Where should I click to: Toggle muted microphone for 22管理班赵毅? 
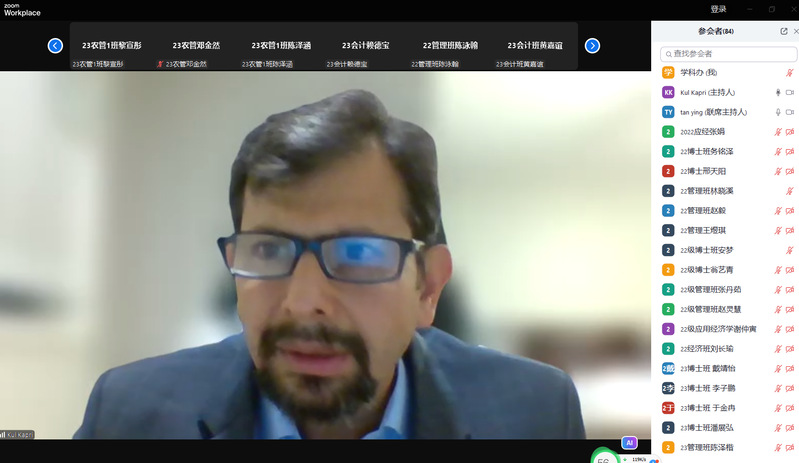(x=776, y=211)
